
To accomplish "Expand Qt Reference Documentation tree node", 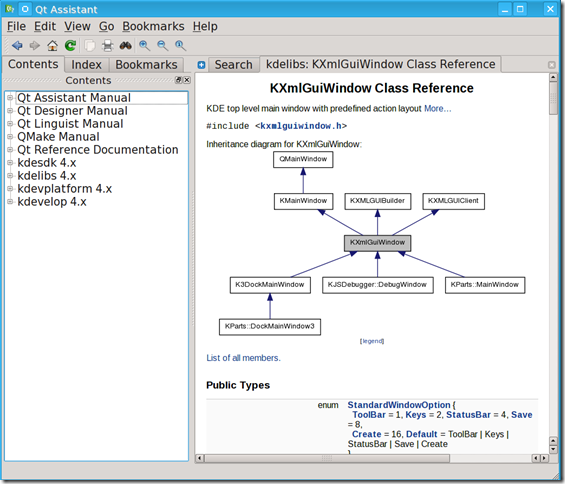I will click(10, 150).
